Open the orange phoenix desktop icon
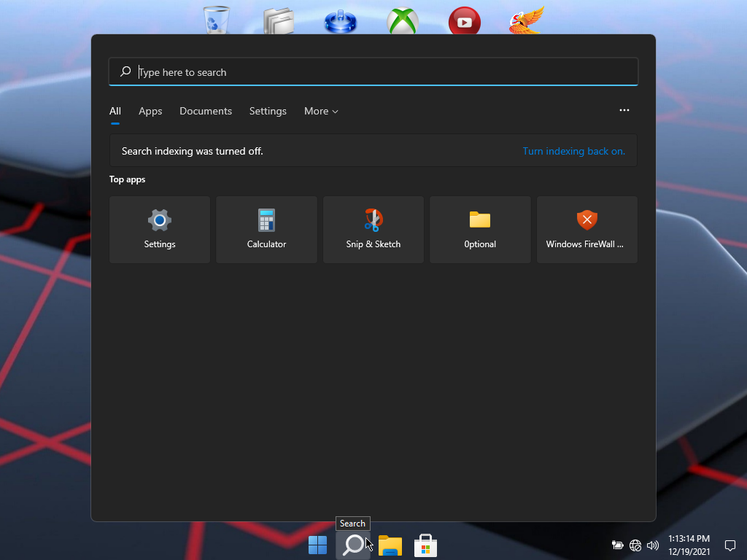Screen dimensions: 747x560 (x=527, y=20)
